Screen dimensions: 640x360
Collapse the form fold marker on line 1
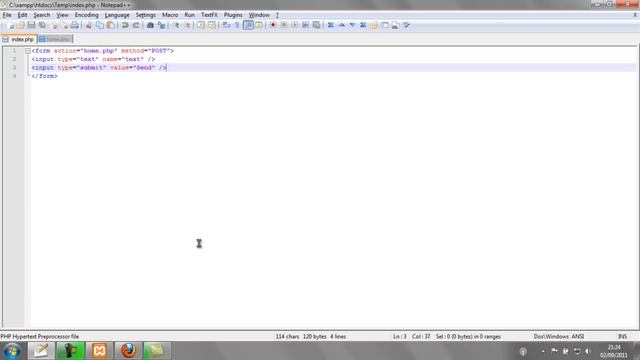coord(27,51)
